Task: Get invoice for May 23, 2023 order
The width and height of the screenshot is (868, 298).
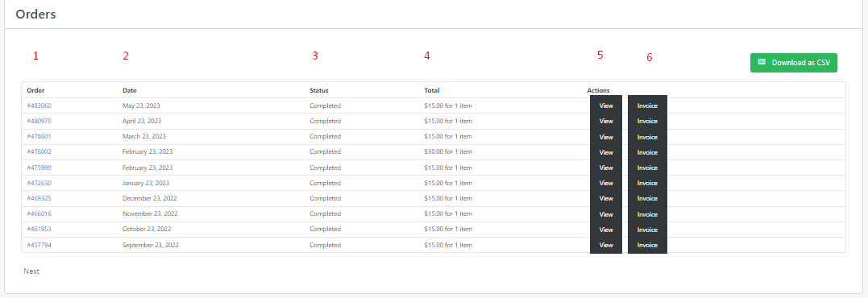Action: (647, 106)
